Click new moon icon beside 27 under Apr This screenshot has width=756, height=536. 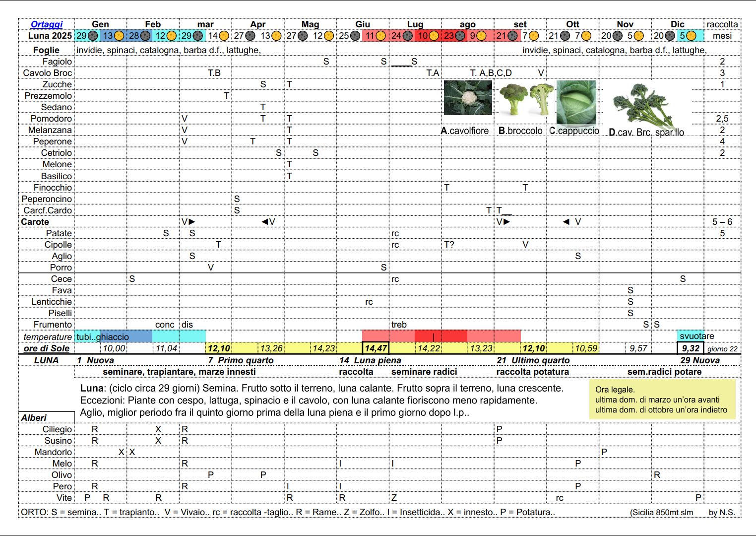[251, 36]
